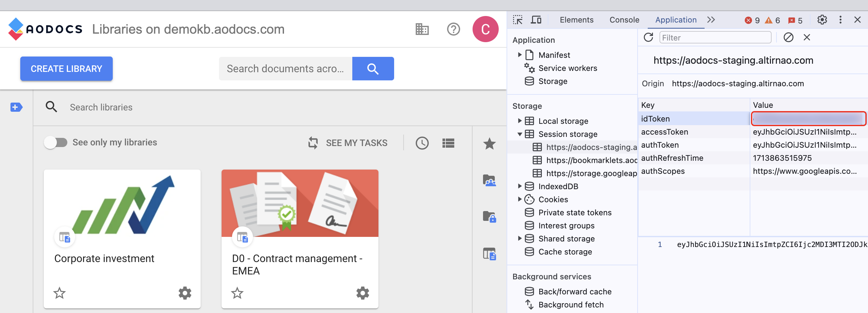Select Service workers in Application panel
Screen dimensions: 868x313
567,68
